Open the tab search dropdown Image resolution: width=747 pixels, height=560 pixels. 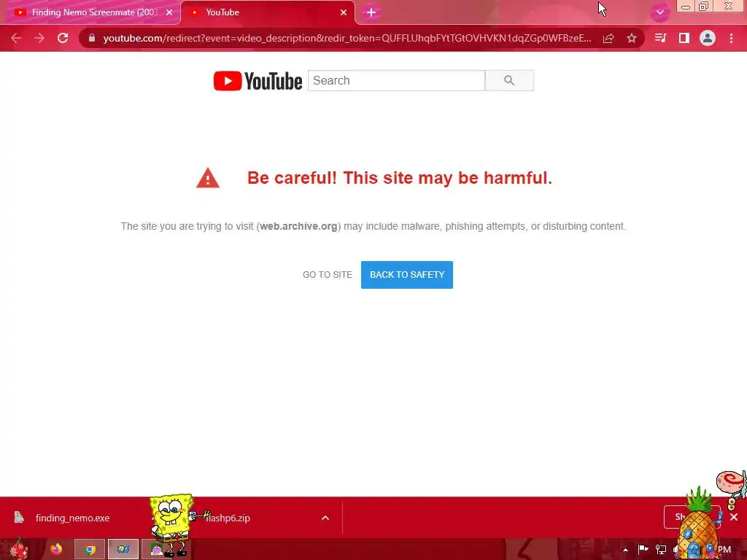tap(659, 12)
